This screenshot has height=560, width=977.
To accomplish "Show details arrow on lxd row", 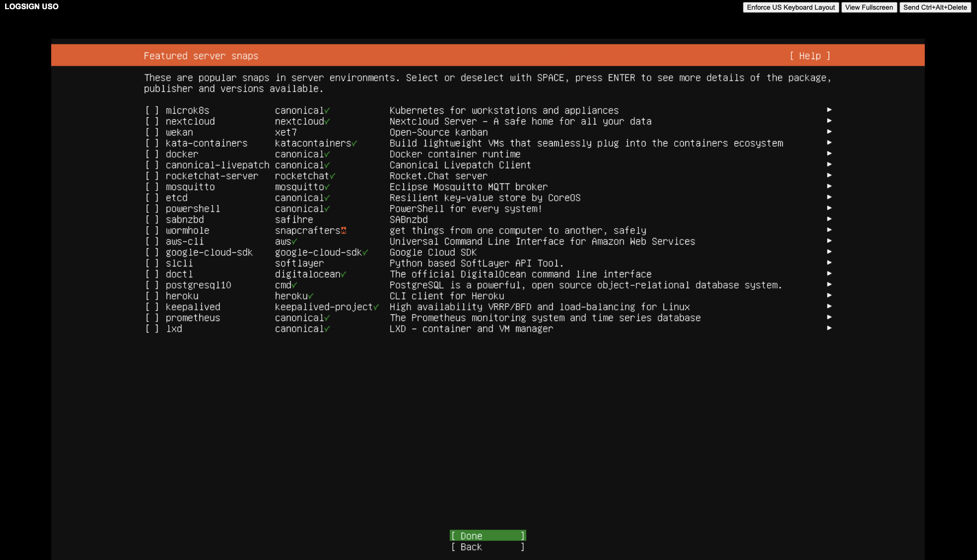I will click(829, 328).
